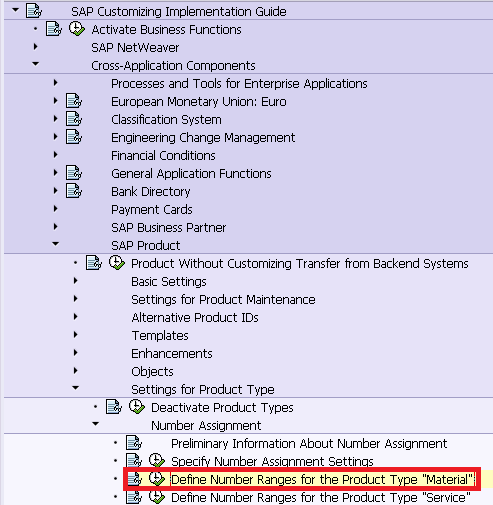Expand Processes and Tools for Enterprise Applications
Viewport: 493px width, 505px height.
tap(56, 83)
